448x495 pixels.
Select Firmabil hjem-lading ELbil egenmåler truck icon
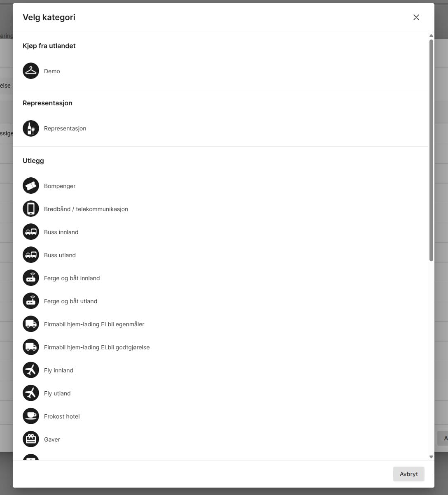click(31, 324)
